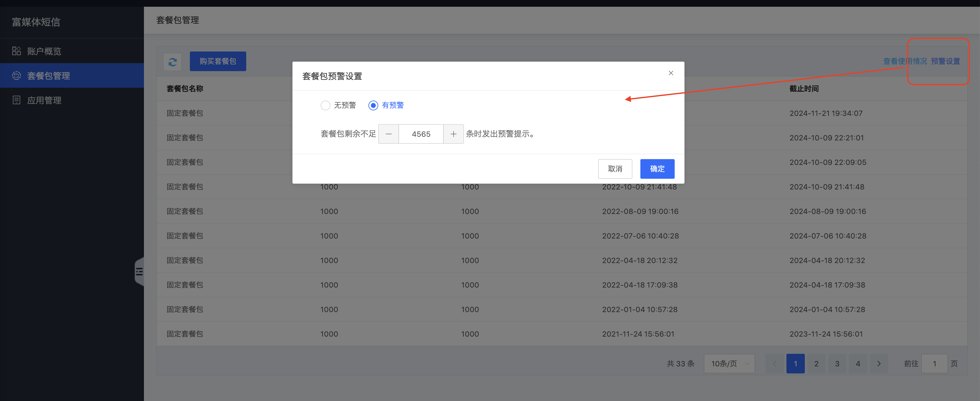Open the 10条/页 page size dropdown
Screen dimensions: 980x401
point(729,364)
